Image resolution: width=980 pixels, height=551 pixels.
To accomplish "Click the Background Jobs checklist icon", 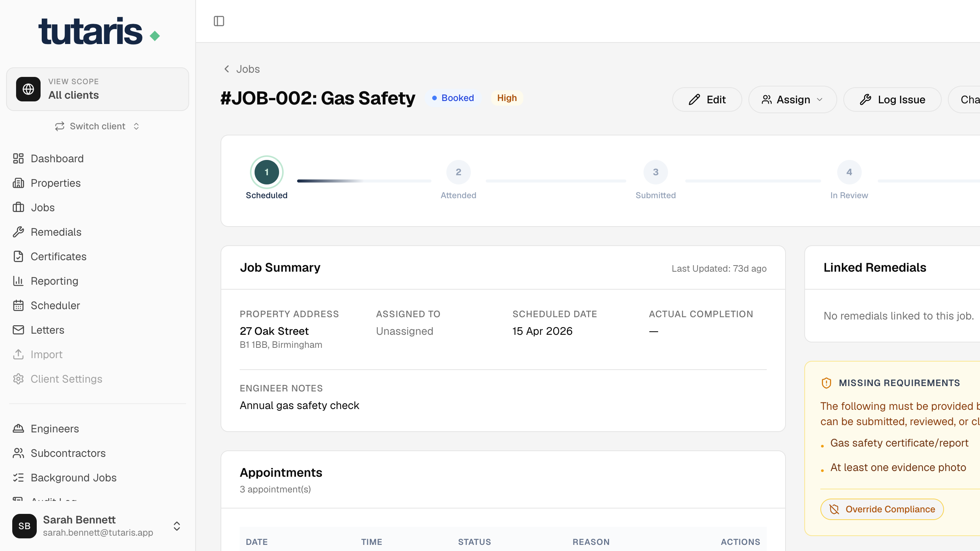I will pos(18,478).
